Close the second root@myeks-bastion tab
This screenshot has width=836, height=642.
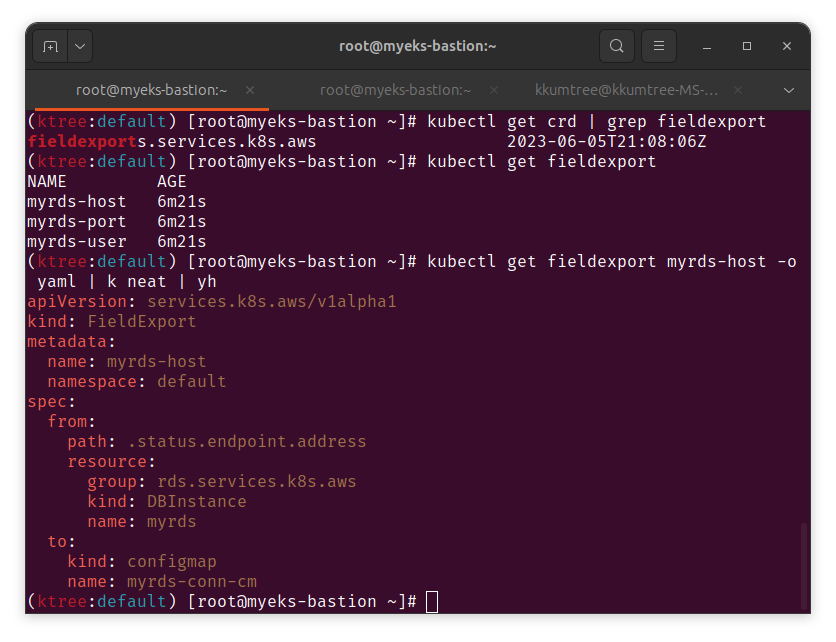click(x=494, y=90)
